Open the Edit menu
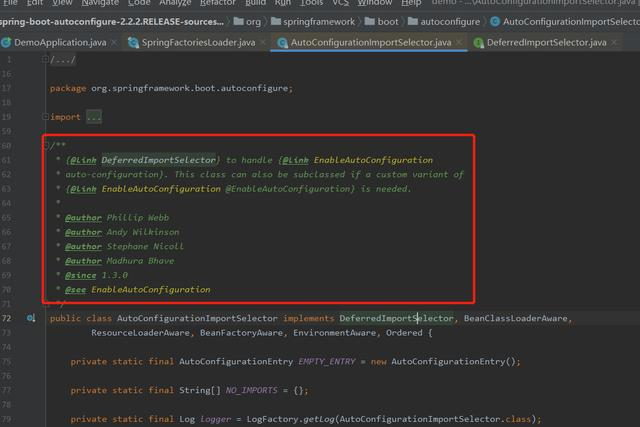640x427 pixels. (x=35, y=2)
